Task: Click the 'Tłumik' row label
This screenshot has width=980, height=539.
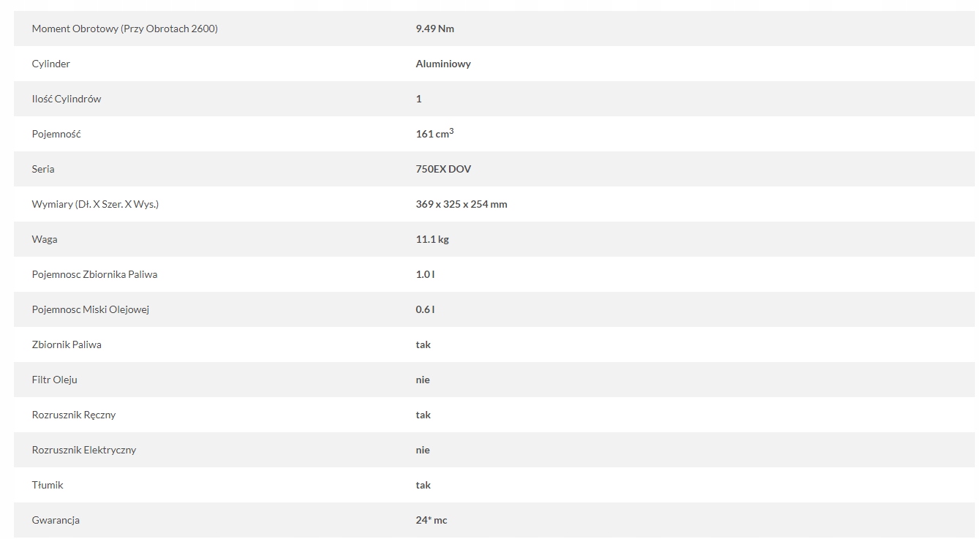Action: click(x=48, y=485)
